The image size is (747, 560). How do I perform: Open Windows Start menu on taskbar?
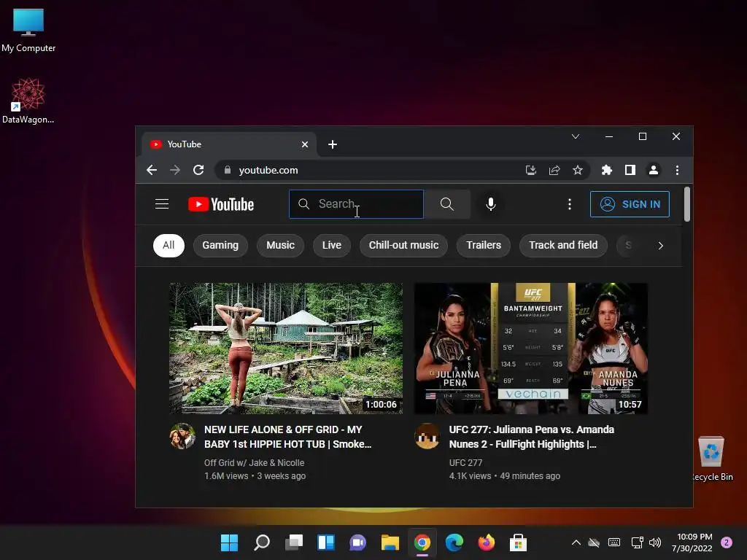coord(229,542)
